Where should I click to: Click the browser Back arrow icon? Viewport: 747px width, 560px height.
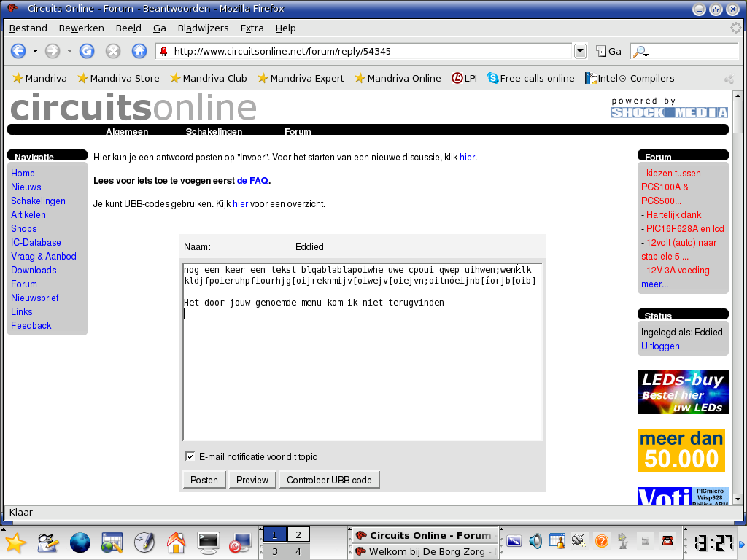point(18,51)
